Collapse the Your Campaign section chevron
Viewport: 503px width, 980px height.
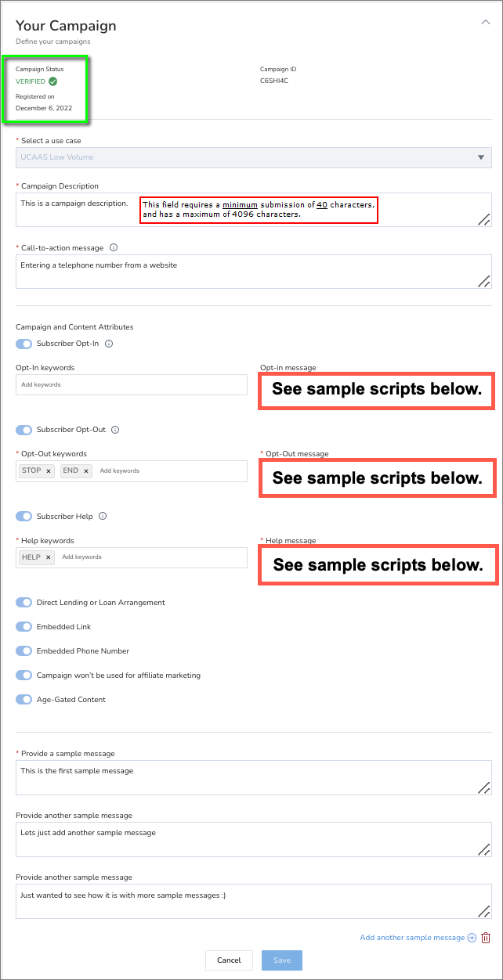(485, 23)
